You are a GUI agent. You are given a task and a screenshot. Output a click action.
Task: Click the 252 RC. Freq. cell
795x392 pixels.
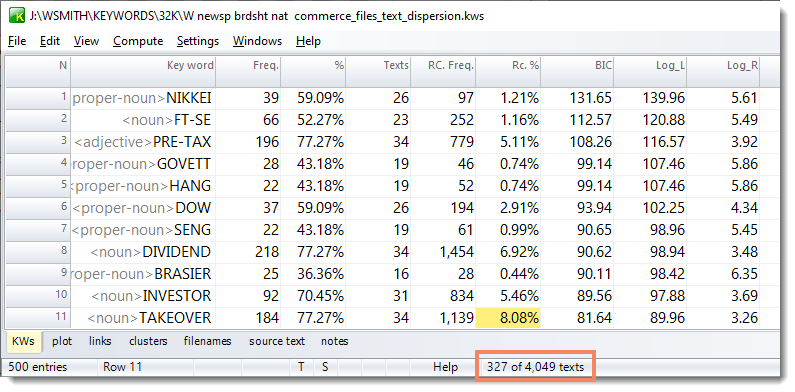click(x=443, y=120)
